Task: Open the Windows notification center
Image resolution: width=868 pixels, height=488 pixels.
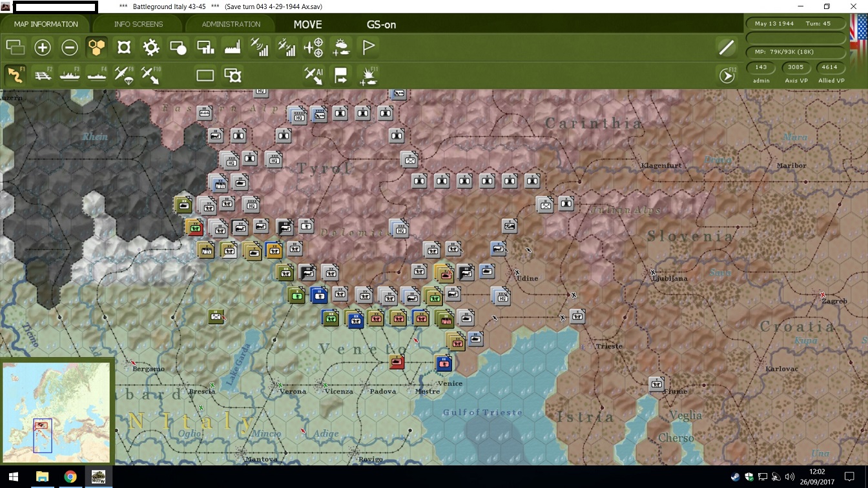Action: coord(850,477)
